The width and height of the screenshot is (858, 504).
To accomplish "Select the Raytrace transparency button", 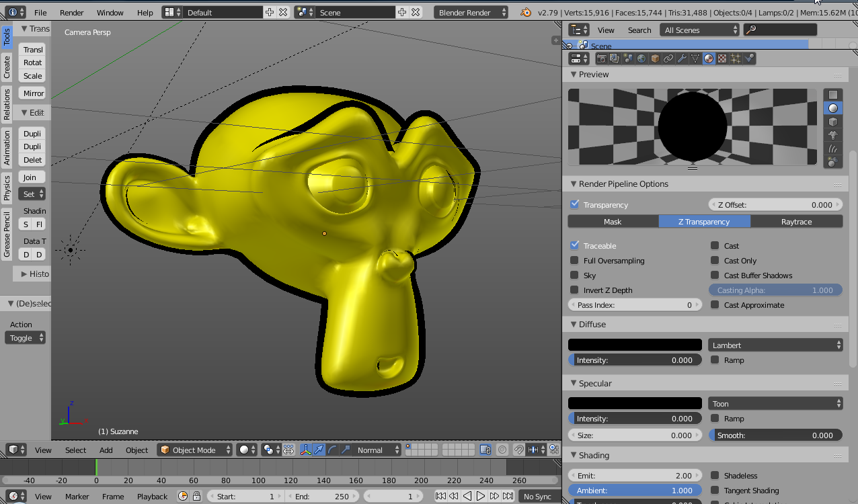I will point(797,221).
